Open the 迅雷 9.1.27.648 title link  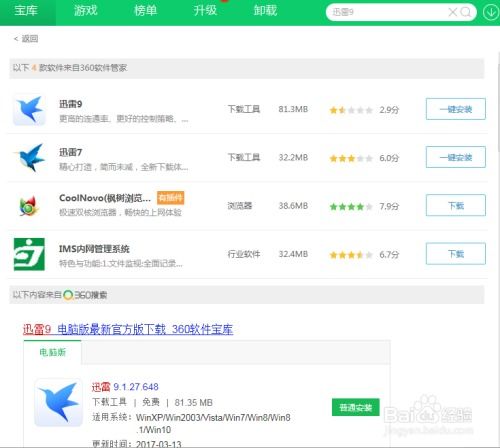coord(125,387)
